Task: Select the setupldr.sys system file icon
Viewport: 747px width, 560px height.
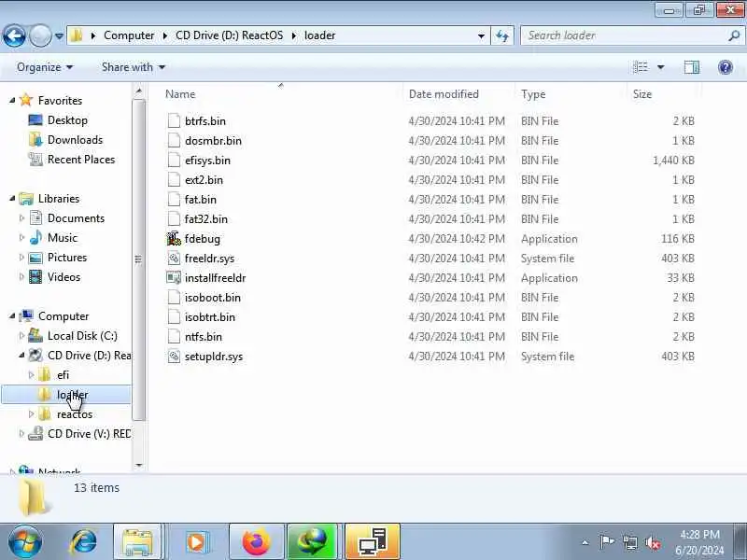Action: [174, 357]
